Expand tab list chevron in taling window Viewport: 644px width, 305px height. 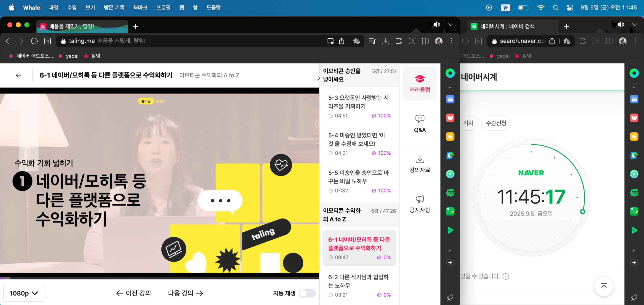[x=451, y=24]
